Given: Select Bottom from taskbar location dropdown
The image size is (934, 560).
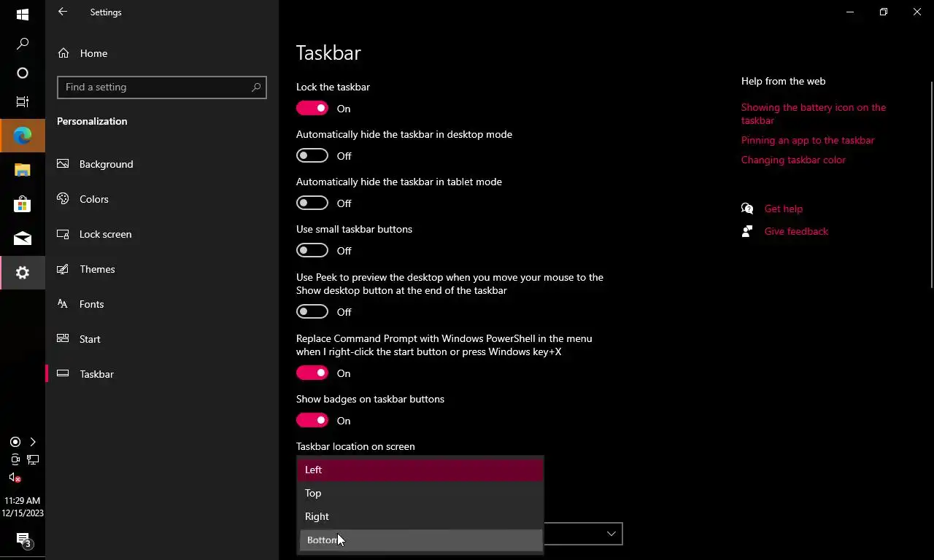Looking at the screenshot, I should pyautogui.click(x=420, y=540).
